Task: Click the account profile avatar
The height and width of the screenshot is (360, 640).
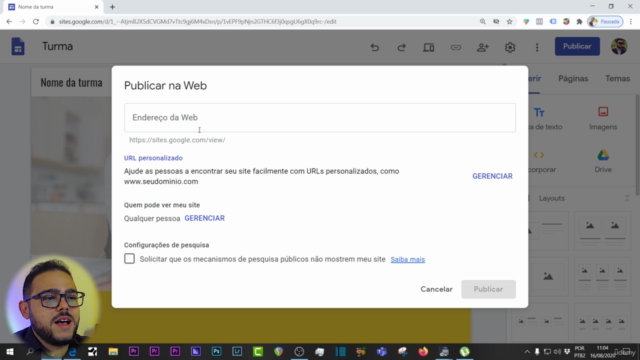Action: pyautogui.click(x=619, y=47)
